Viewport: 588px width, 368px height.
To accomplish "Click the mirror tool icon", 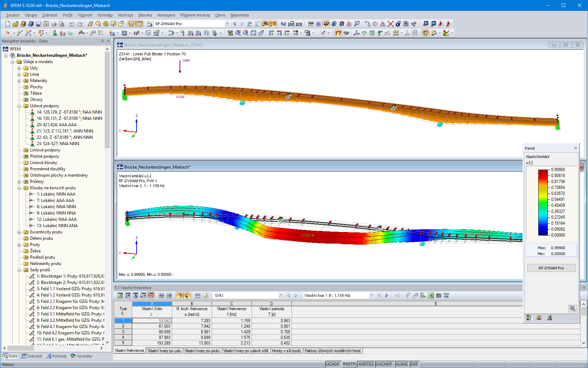I will click(383, 24).
